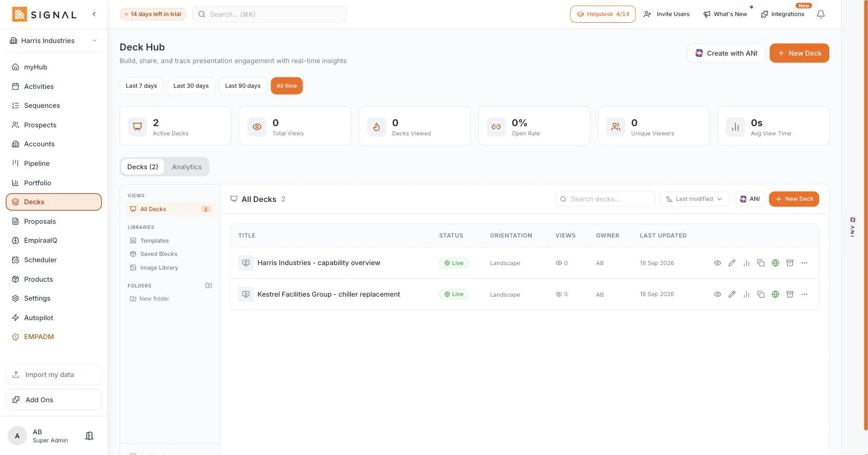The width and height of the screenshot is (868, 455).
Task: Click the Search decks input
Action: pyautogui.click(x=605, y=199)
